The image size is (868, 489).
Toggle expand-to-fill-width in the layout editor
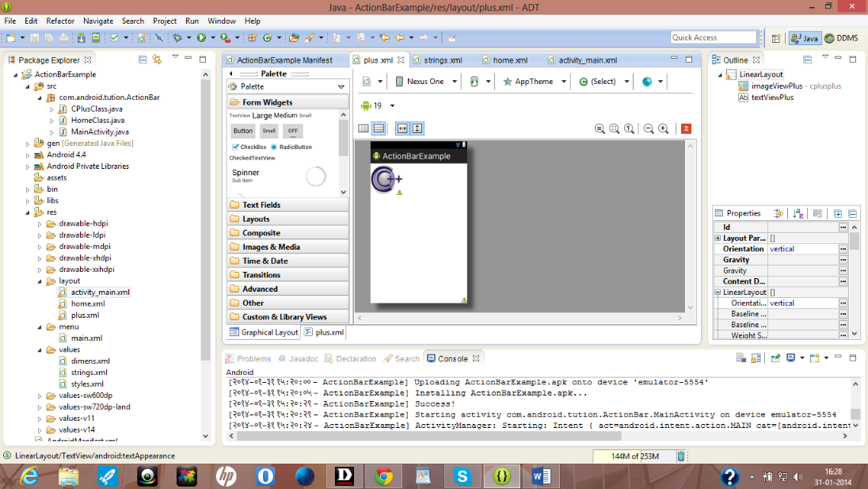tap(402, 128)
